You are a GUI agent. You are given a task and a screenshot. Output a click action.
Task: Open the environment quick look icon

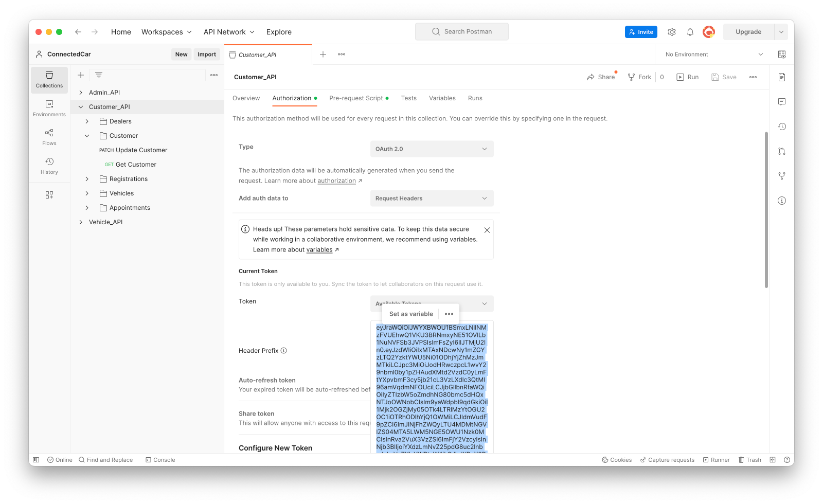(782, 55)
